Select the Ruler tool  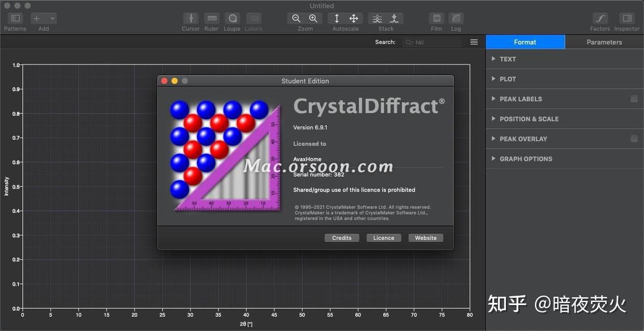point(211,18)
